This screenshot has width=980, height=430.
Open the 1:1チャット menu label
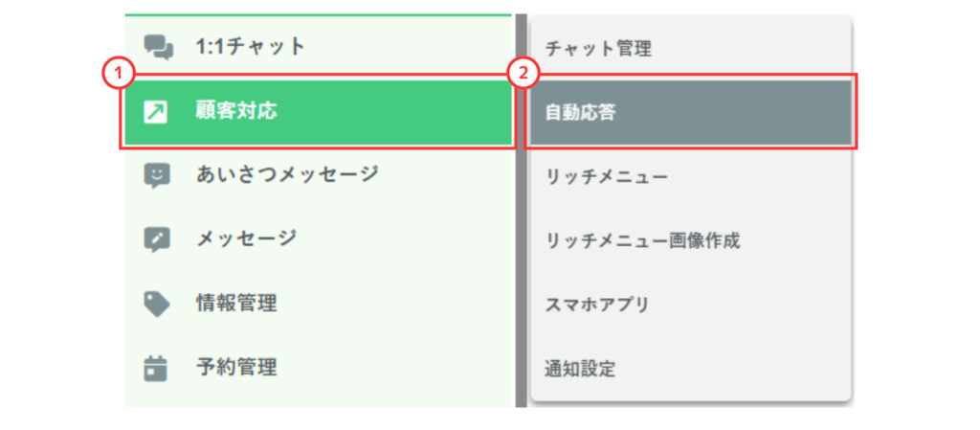point(251,46)
